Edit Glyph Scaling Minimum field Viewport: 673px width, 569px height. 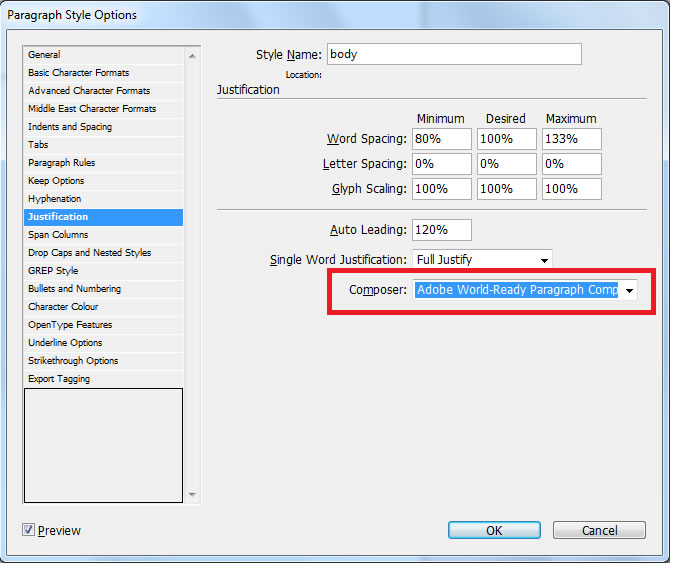442,189
